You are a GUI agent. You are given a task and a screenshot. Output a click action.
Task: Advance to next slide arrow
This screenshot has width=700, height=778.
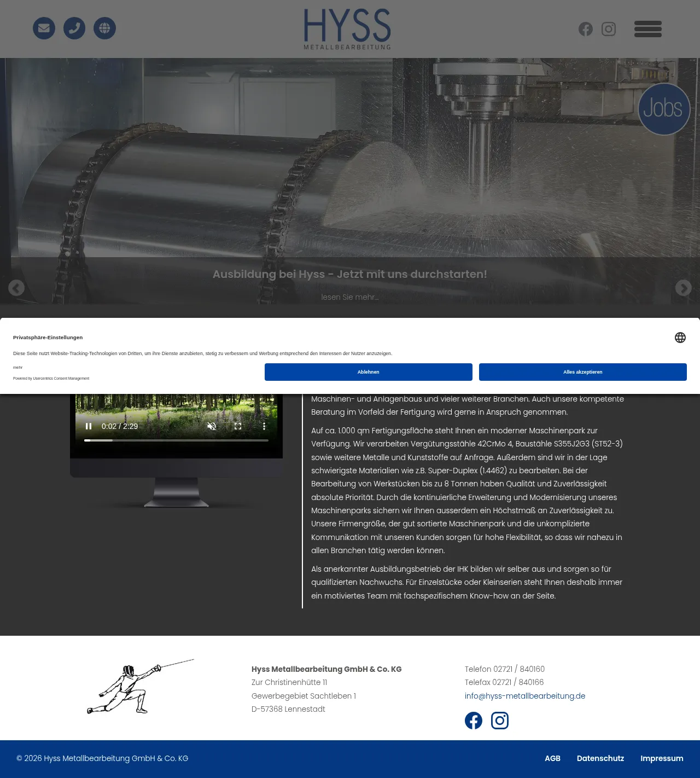pyautogui.click(x=683, y=288)
